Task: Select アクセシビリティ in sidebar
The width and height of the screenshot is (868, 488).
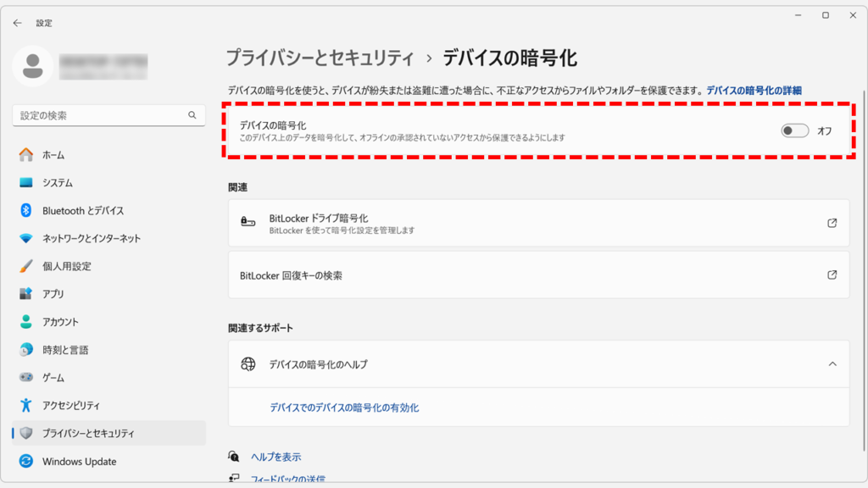Action: point(108,405)
